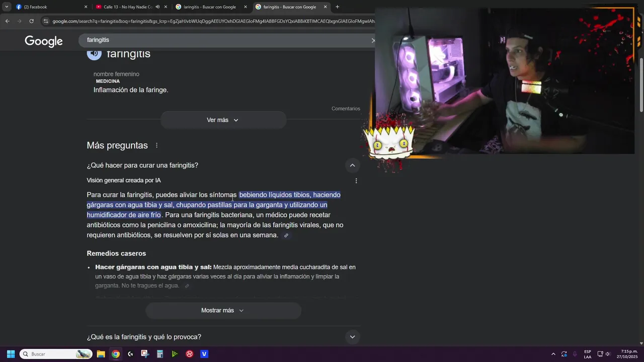This screenshot has width=644, height=362.
Task: Close the faringitis search tab
Action: point(325,7)
